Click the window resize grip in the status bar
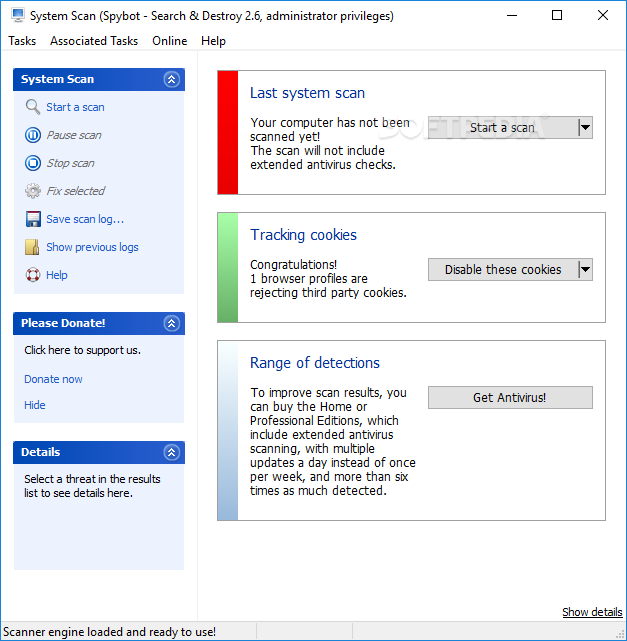The height and width of the screenshot is (641, 627). point(620,634)
